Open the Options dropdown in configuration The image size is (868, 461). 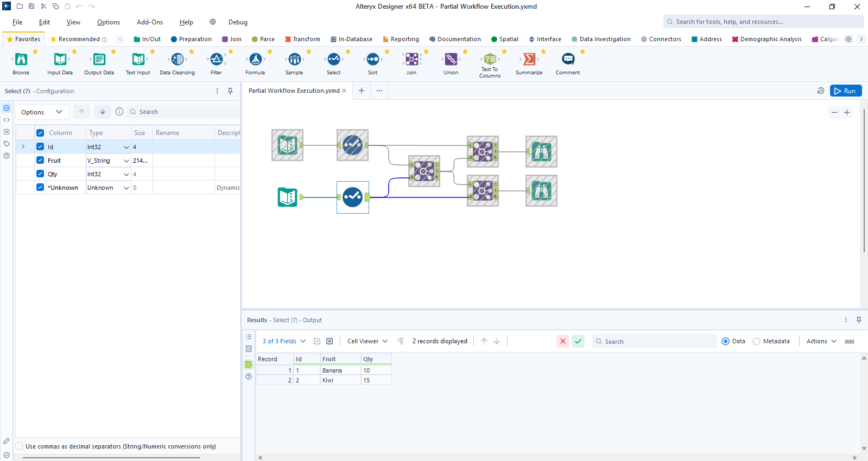pyautogui.click(x=42, y=112)
